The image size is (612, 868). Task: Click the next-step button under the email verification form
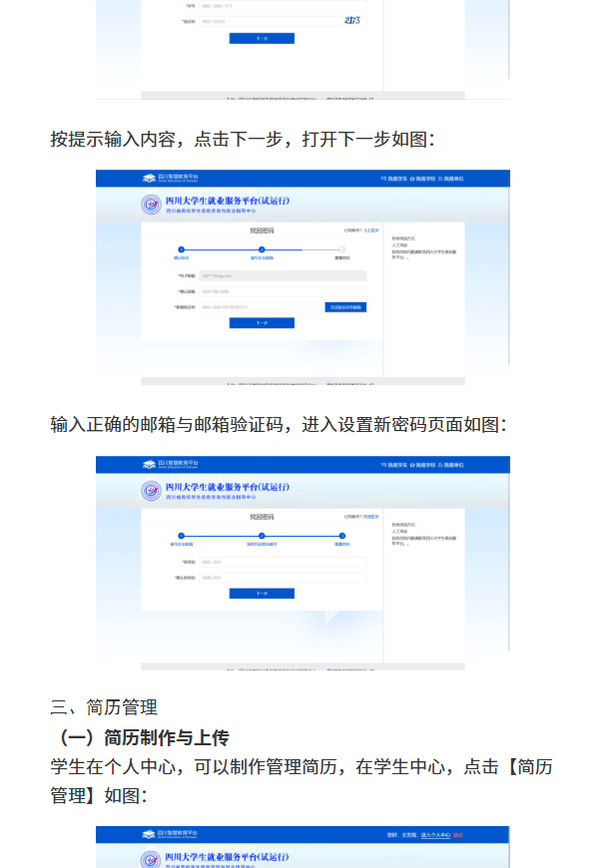pyautogui.click(x=262, y=322)
